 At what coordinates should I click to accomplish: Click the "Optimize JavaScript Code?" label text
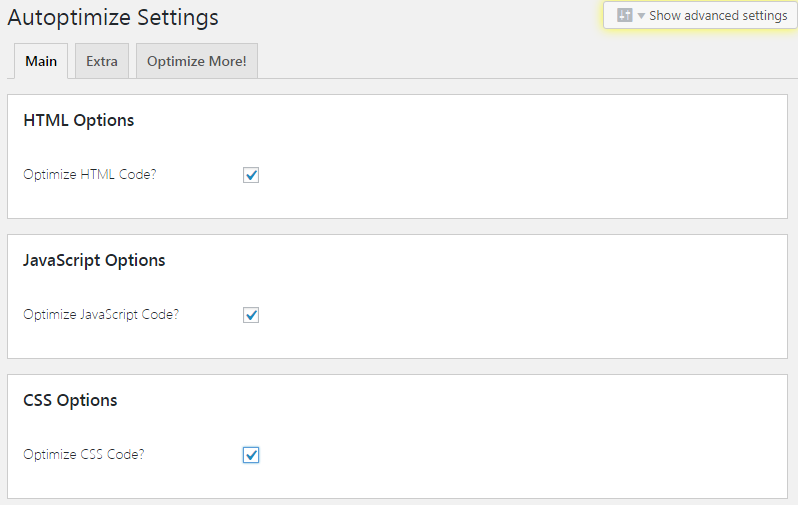coord(101,314)
